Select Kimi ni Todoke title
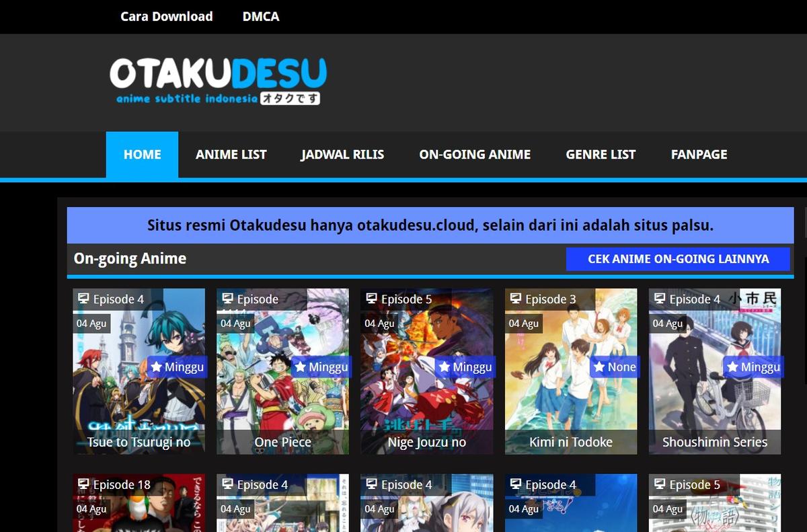This screenshot has height=532, width=807. (571, 442)
